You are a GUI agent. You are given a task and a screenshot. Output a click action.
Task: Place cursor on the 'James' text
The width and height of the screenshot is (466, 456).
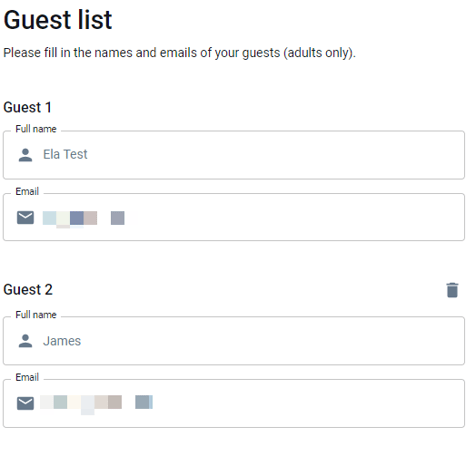click(62, 341)
